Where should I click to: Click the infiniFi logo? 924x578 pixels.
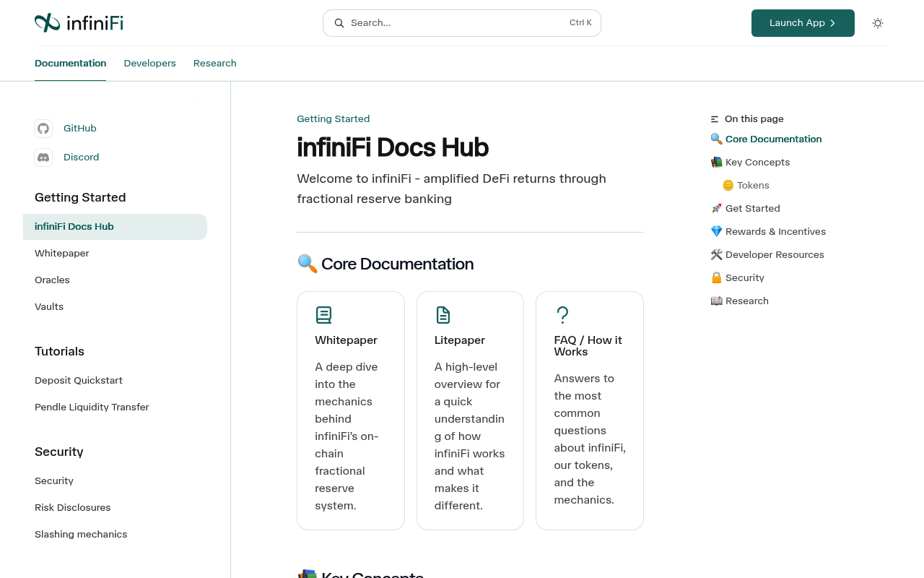coord(79,23)
